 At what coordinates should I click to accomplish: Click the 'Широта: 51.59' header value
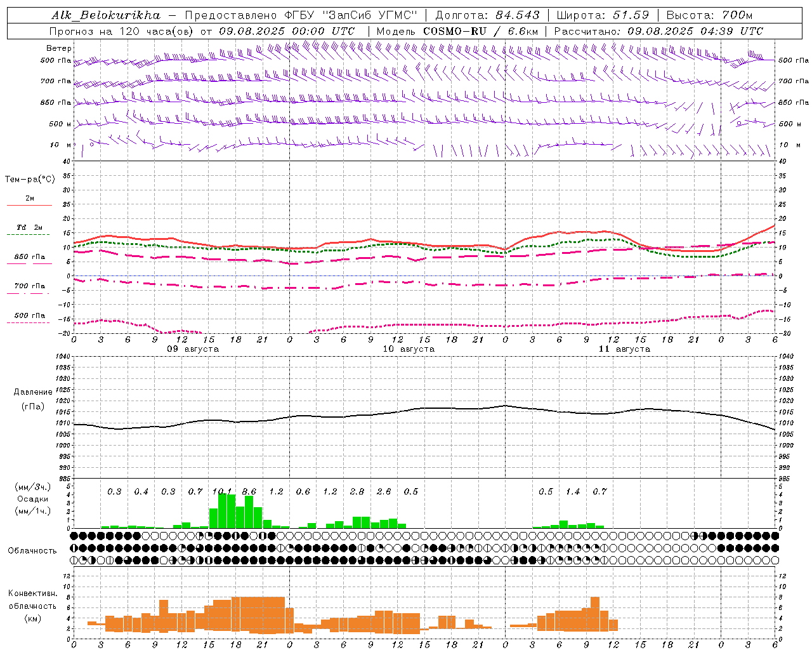603,15
